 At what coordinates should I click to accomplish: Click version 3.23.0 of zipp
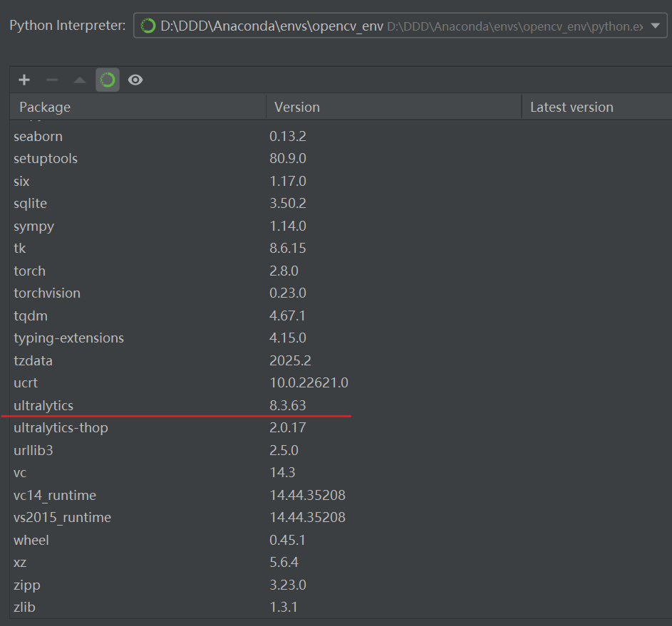(288, 585)
